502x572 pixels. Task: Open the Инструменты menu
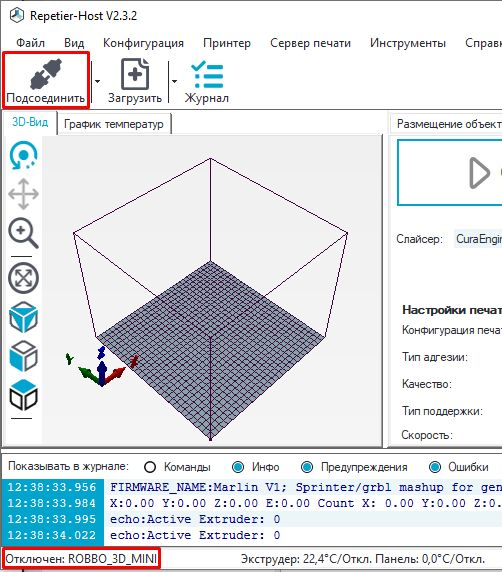click(x=408, y=43)
